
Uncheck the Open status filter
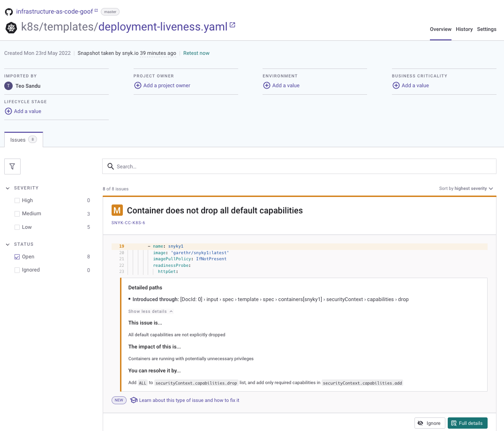pyautogui.click(x=17, y=257)
